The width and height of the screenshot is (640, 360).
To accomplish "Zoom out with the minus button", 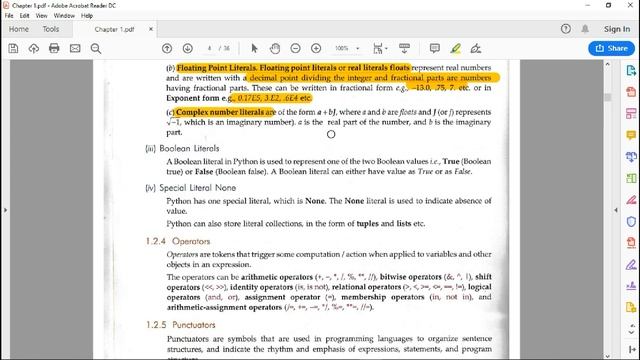I will (x=296, y=49).
